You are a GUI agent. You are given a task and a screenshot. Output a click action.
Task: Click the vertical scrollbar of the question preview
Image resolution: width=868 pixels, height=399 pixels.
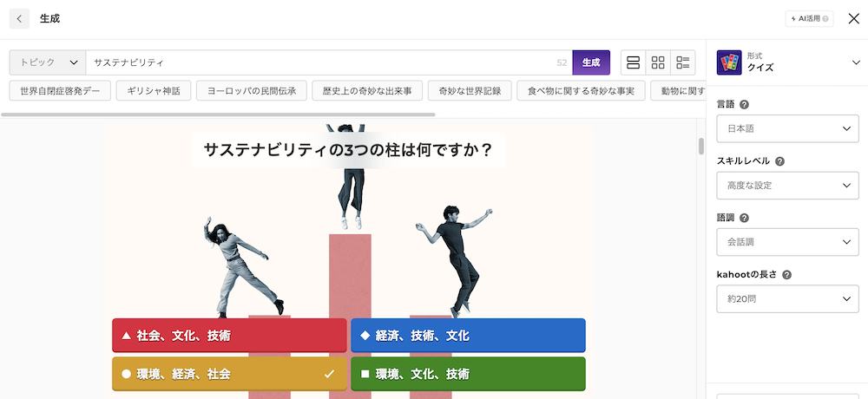point(701,146)
